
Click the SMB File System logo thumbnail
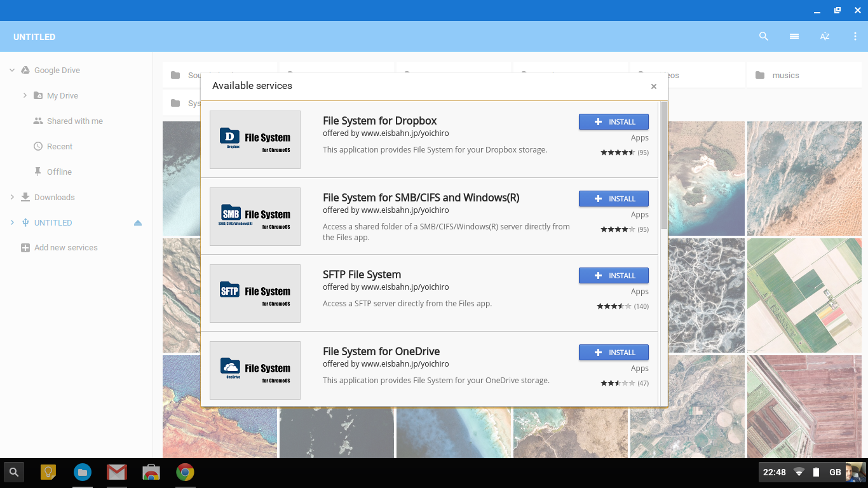click(x=255, y=217)
